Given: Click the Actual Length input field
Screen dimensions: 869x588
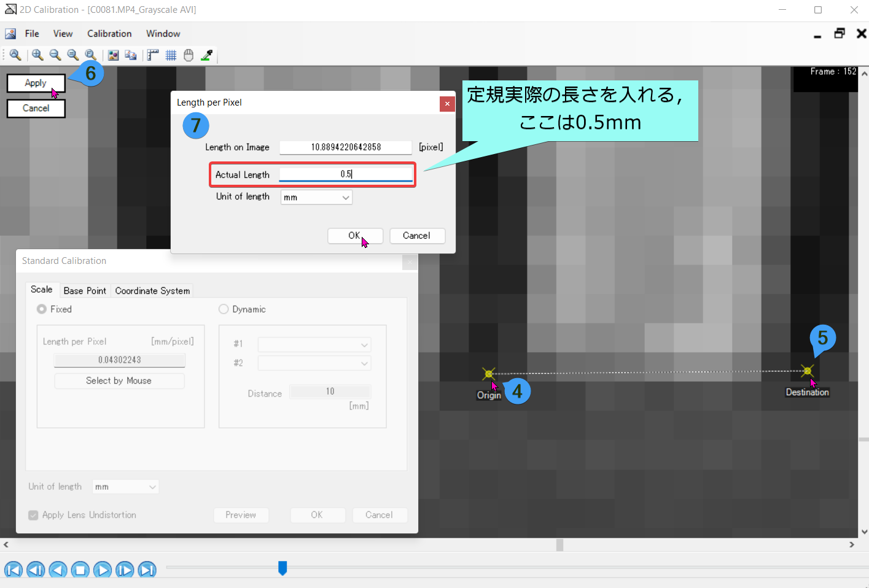Looking at the screenshot, I should (x=346, y=175).
